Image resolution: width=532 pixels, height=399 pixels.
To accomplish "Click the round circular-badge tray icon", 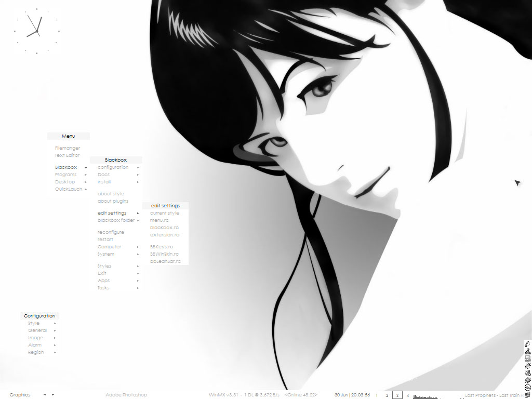I will tap(527, 387).
